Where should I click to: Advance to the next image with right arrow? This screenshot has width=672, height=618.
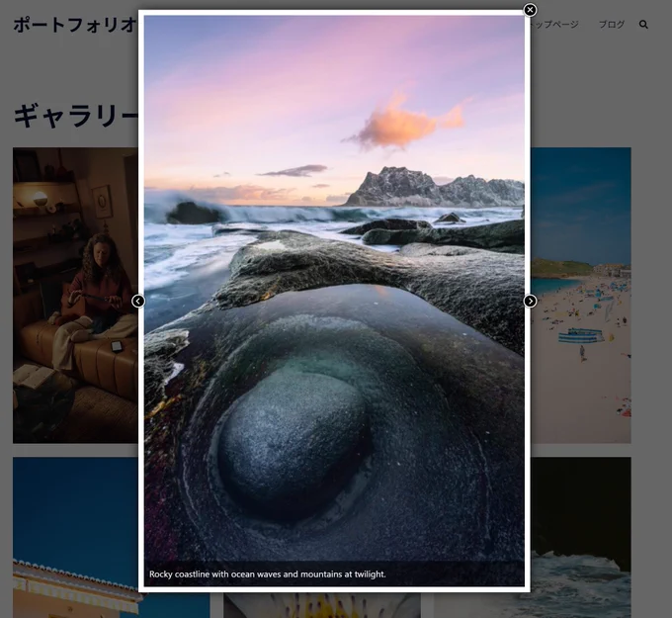click(530, 301)
